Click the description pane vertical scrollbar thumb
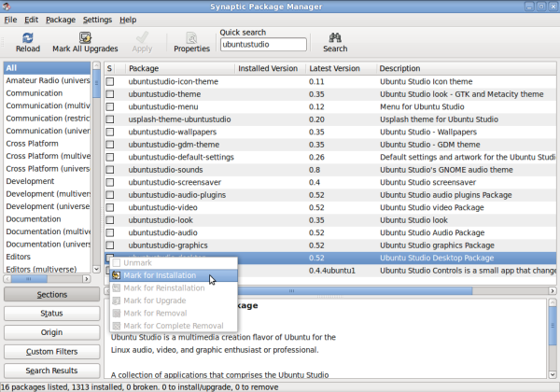The width and height of the screenshot is (560, 392). [x=553, y=325]
